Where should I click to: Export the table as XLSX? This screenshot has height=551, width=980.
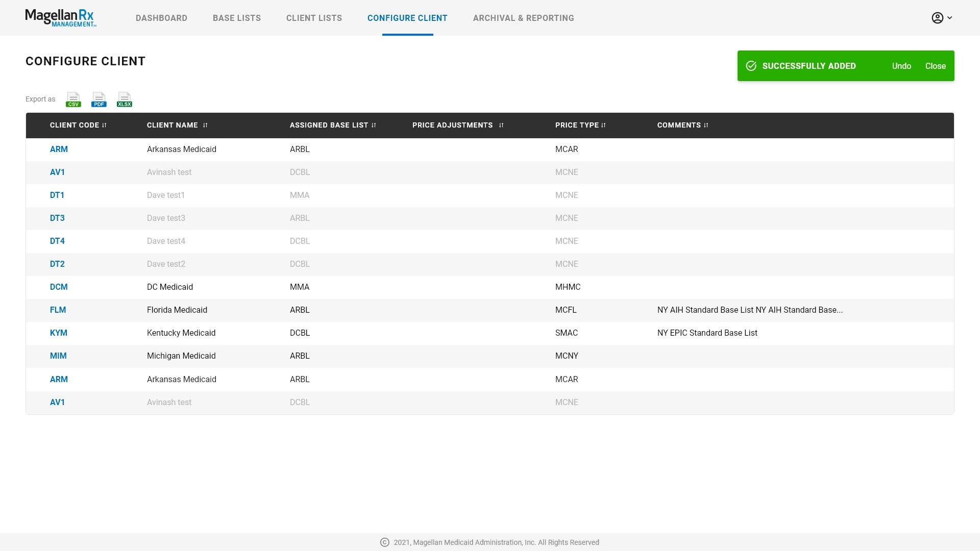tap(124, 99)
